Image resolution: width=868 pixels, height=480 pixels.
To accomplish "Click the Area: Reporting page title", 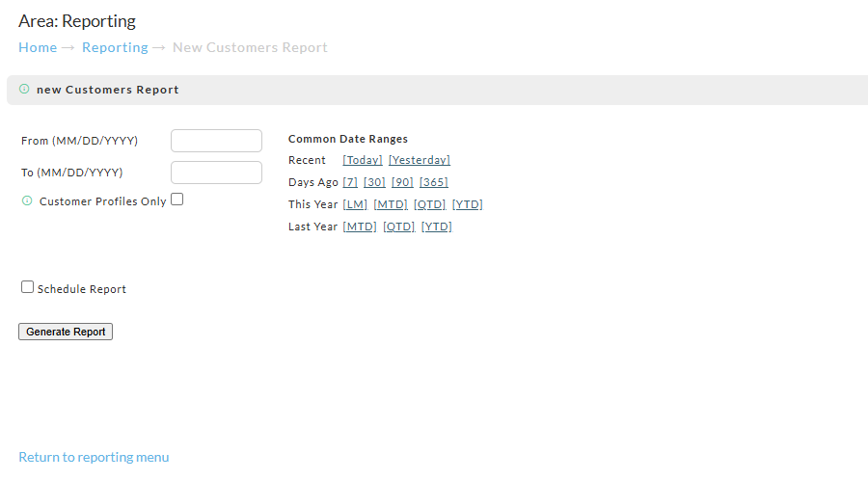I will [x=77, y=21].
